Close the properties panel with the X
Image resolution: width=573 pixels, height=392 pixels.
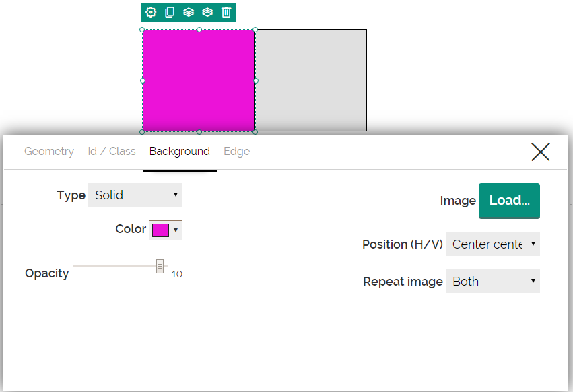pyautogui.click(x=540, y=152)
